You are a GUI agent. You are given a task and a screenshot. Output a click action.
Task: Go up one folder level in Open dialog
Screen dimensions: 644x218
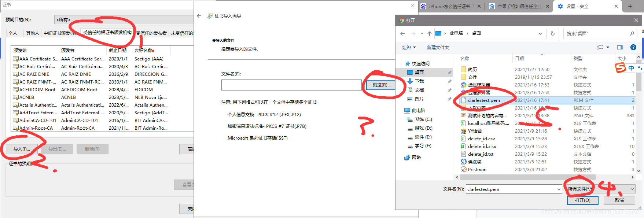pos(430,34)
